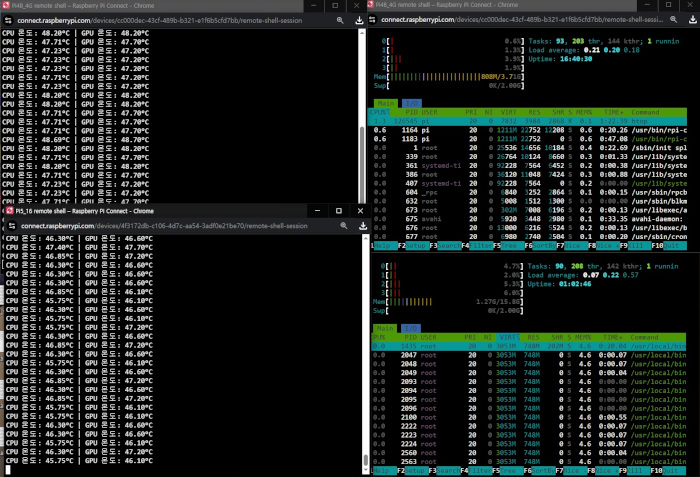700x477 pixels.
Task: Open downloads icon in left Pi4B_4G window
Action: pos(359,21)
